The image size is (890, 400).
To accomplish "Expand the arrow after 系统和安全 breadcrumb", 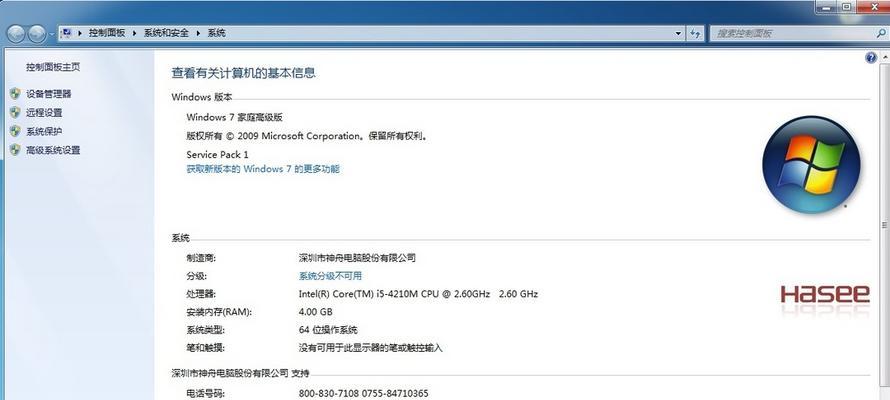I will pos(198,33).
